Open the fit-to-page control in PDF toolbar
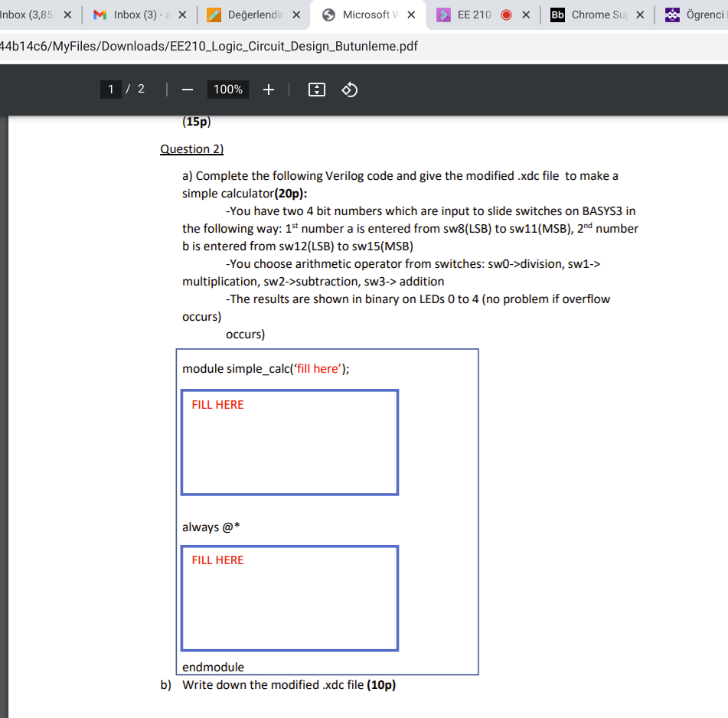The width and height of the screenshot is (728, 718). (x=316, y=90)
